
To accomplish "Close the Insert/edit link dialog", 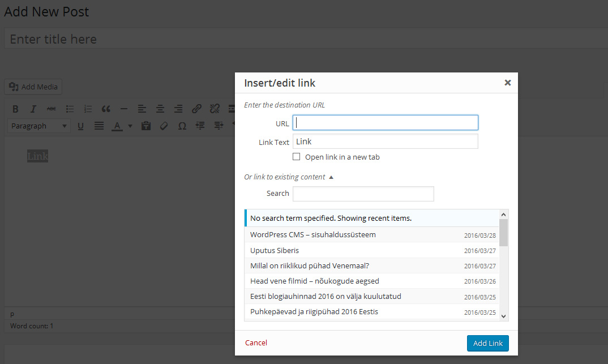I will coord(507,83).
